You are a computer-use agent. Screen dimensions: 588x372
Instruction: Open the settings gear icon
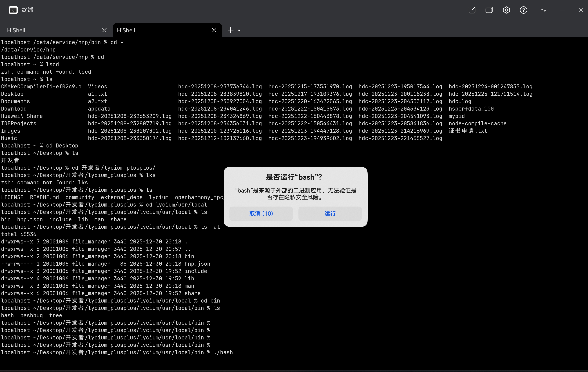tap(506, 10)
